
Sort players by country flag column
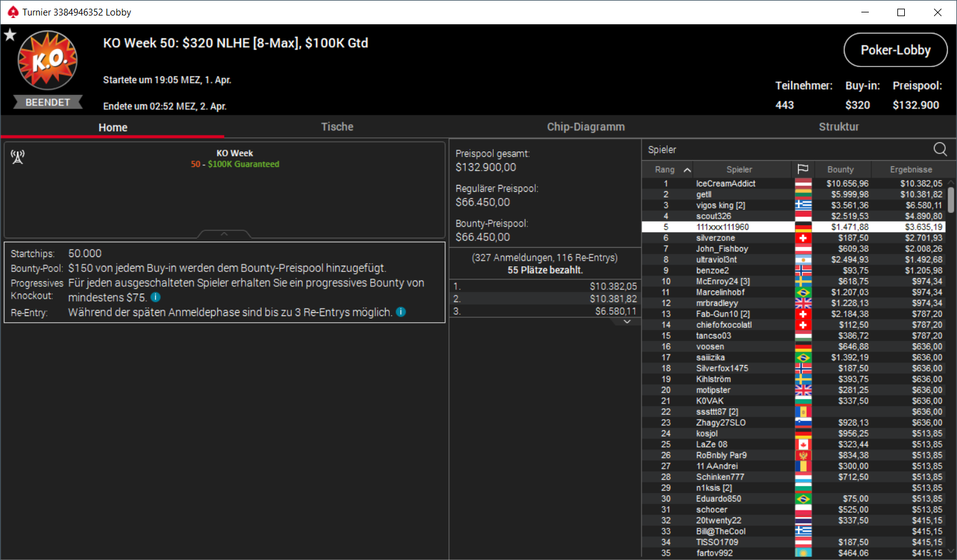(x=802, y=169)
